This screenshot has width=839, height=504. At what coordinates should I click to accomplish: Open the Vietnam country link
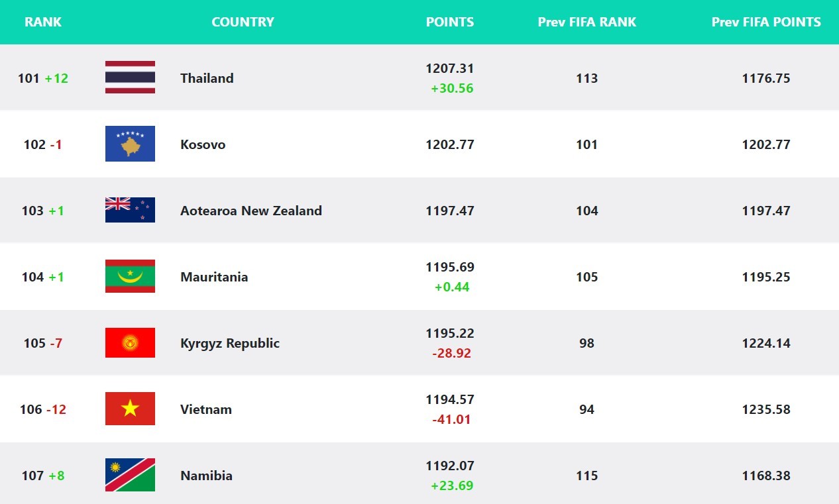206,409
